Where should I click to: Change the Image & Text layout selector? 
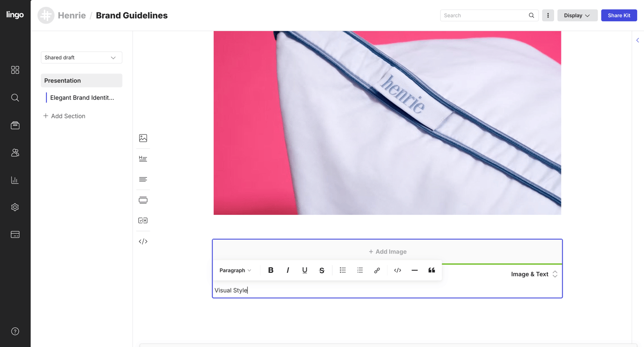(534, 274)
